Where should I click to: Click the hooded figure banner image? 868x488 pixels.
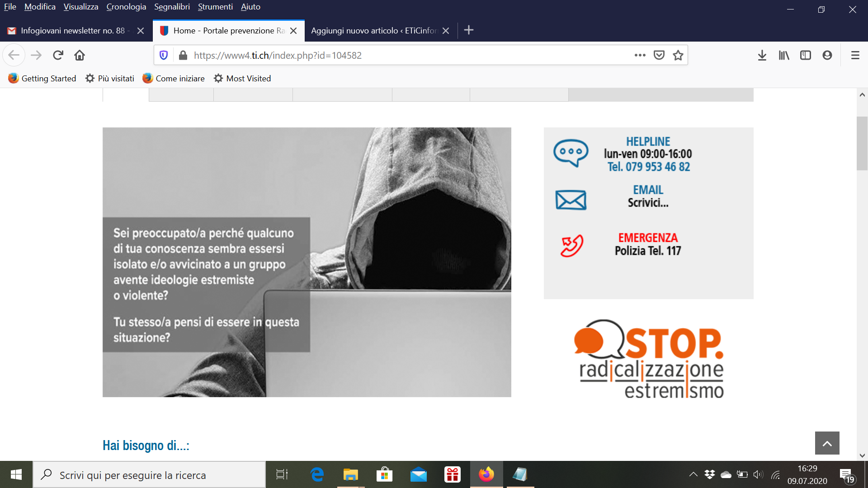(307, 262)
